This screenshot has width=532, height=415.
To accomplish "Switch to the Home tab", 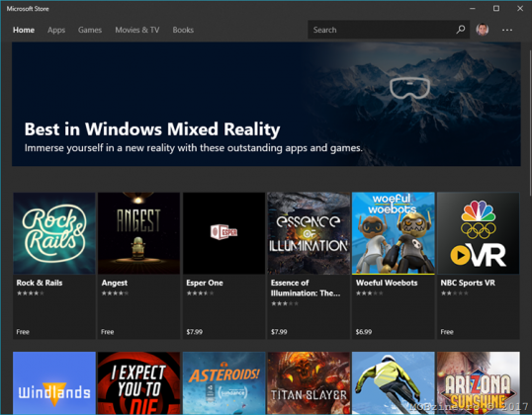I will (x=24, y=30).
